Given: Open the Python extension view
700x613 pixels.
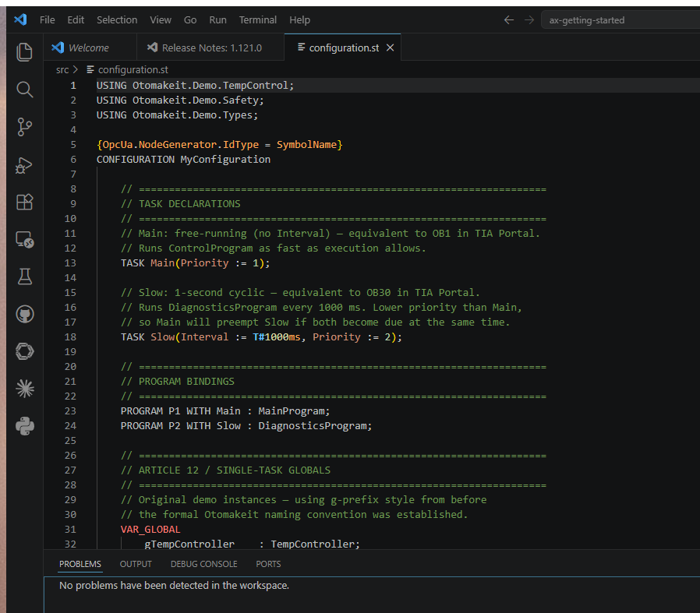Looking at the screenshot, I should (24, 426).
